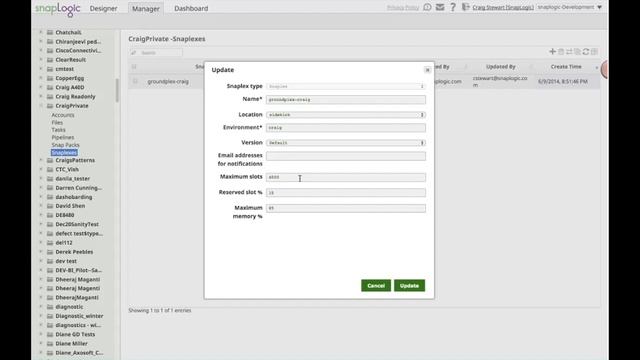640x360 pixels.
Task: Select the Dec20SanityTest folder
Action: tap(77, 224)
